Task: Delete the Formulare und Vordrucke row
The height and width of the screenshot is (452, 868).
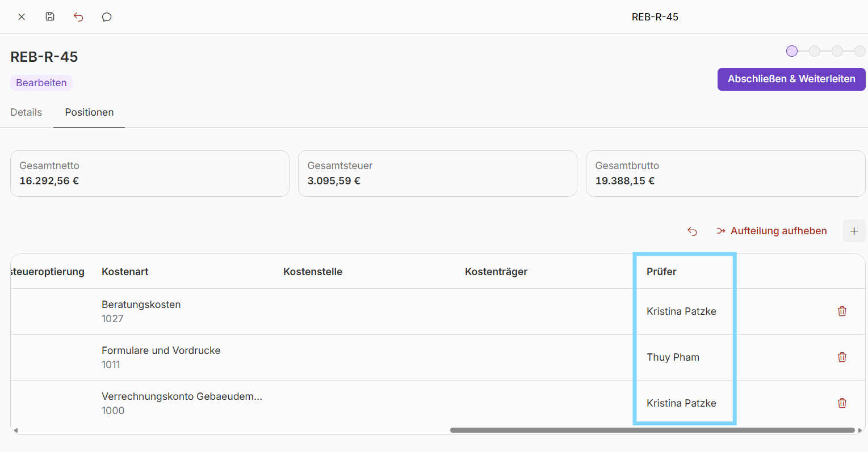Action: click(842, 357)
